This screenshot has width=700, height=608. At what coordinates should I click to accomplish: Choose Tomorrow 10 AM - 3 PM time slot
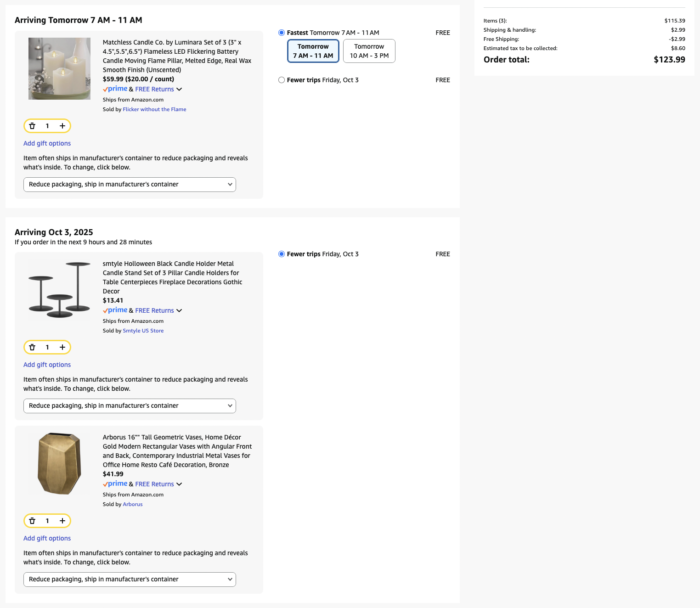(369, 51)
